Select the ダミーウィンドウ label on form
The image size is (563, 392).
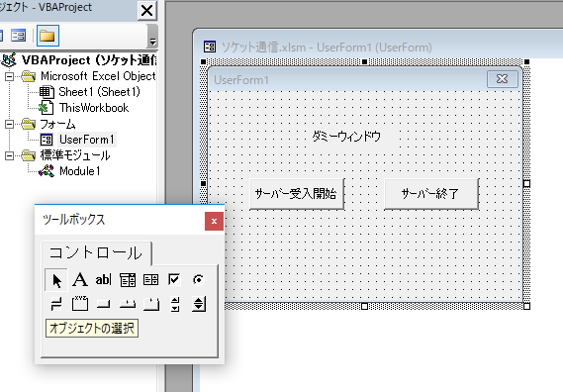pyautogui.click(x=346, y=137)
